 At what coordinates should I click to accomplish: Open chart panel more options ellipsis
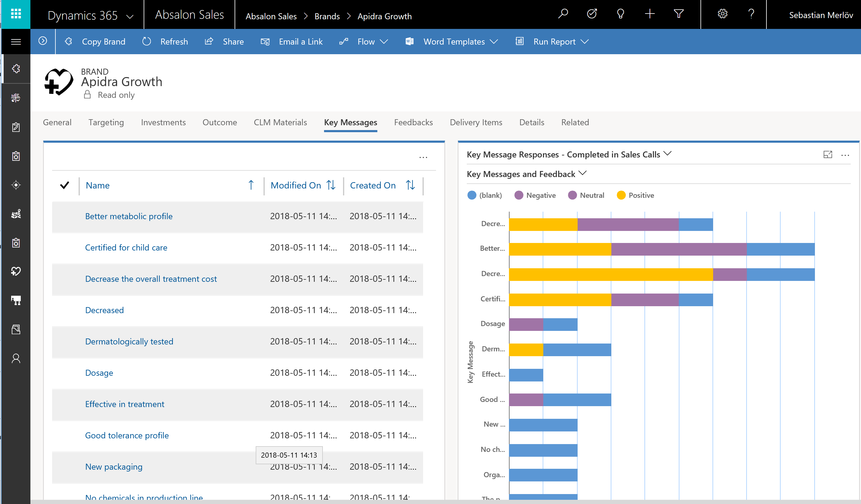845,155
